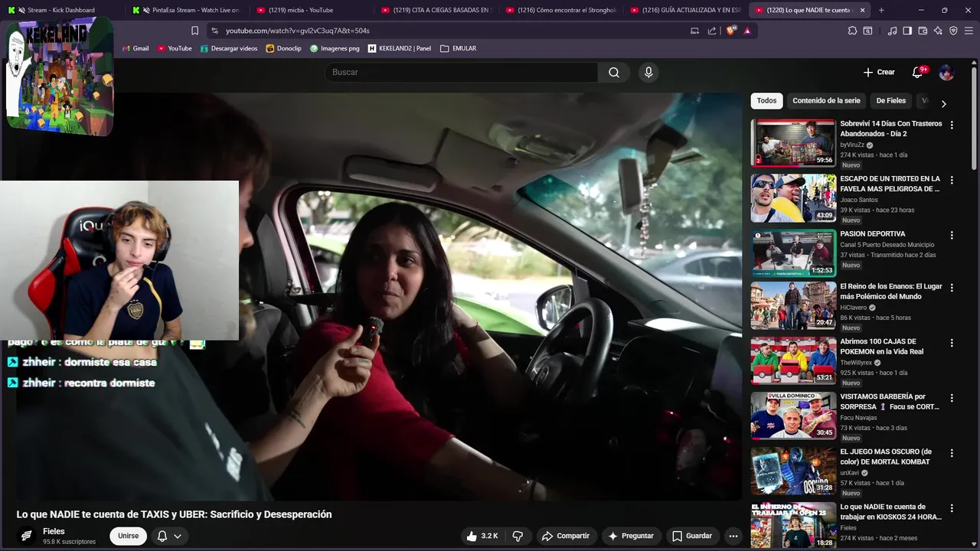
Task: Open options for El Reino de los Enanos
Action: pyautogui.click(x=952, y=288)
